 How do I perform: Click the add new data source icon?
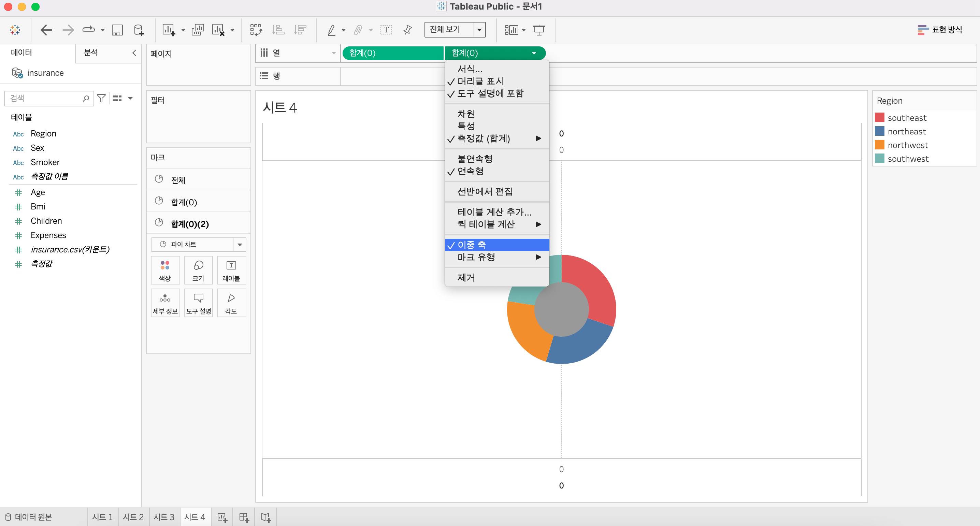pyautogui.click(x=139, y=30)
